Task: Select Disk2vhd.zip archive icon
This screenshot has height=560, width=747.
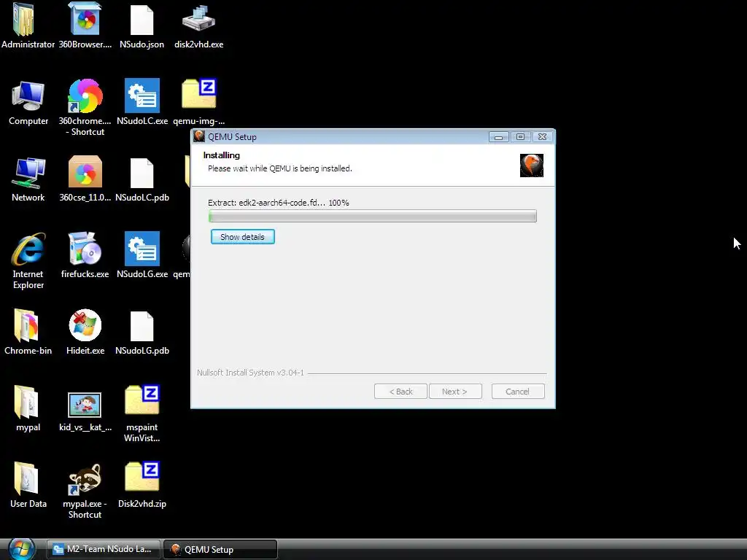Action: [x=142, y=476]
